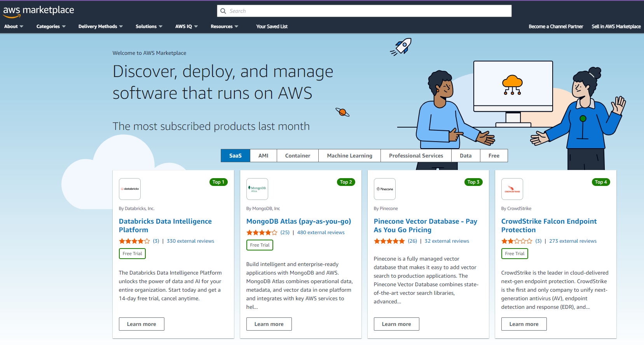Expand the Solutions dropdown menu

click(x=149, y=26)
